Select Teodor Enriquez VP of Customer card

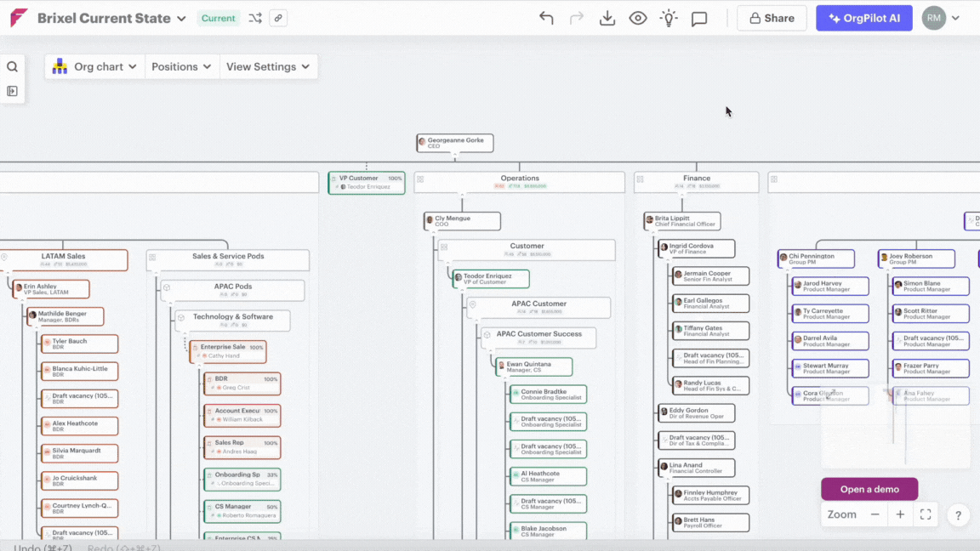491,279
